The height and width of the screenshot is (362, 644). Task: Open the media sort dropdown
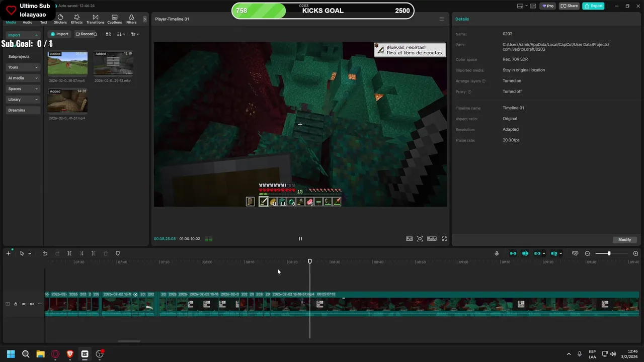pos(121,34)
